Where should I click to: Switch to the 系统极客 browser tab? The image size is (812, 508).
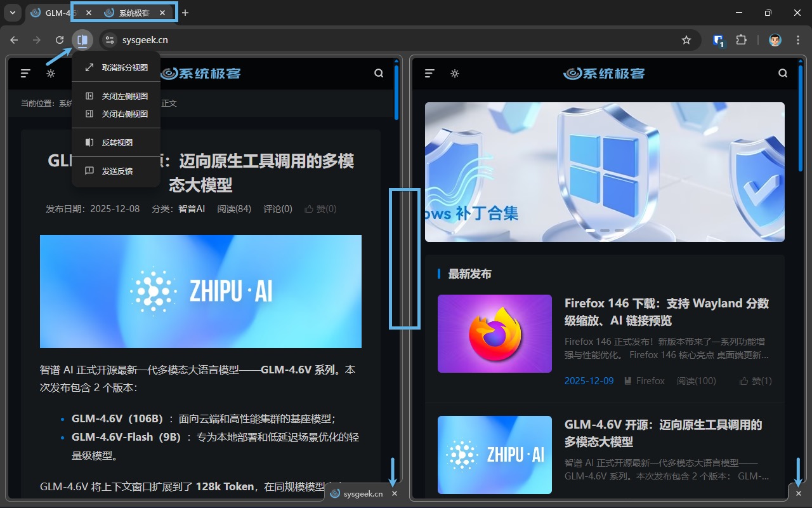coord(135,12)
